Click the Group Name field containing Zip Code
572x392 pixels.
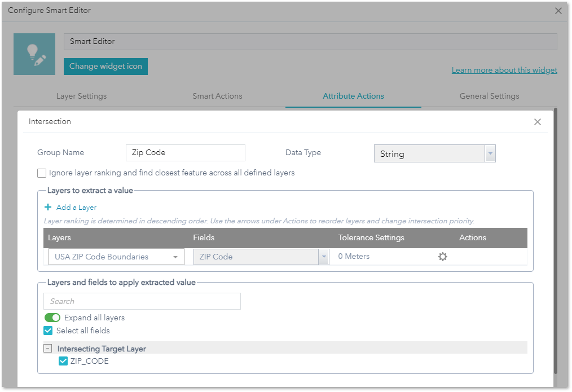[x=185, y=153]
